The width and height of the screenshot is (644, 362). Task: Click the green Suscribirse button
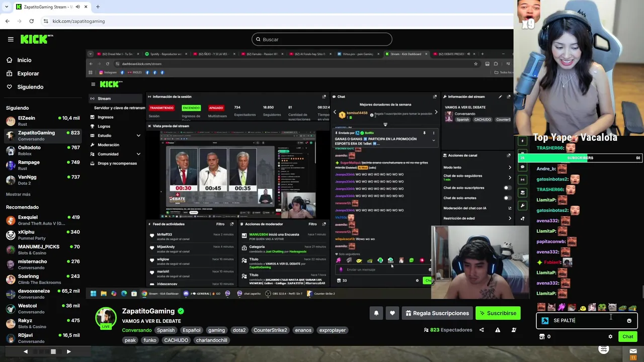pyautogui.click(x=498, y=313)
